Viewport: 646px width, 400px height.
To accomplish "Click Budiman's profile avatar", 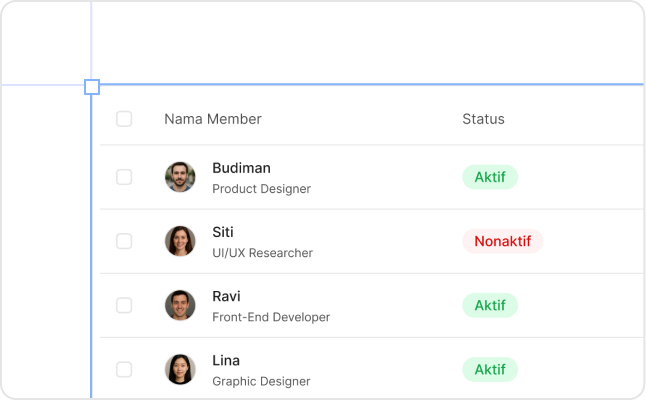I will 180,177.
